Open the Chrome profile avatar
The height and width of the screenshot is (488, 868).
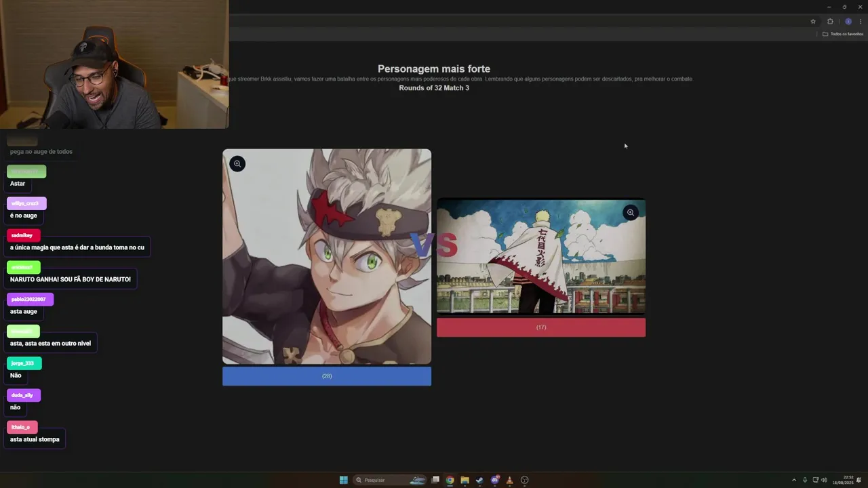(848, 21)
